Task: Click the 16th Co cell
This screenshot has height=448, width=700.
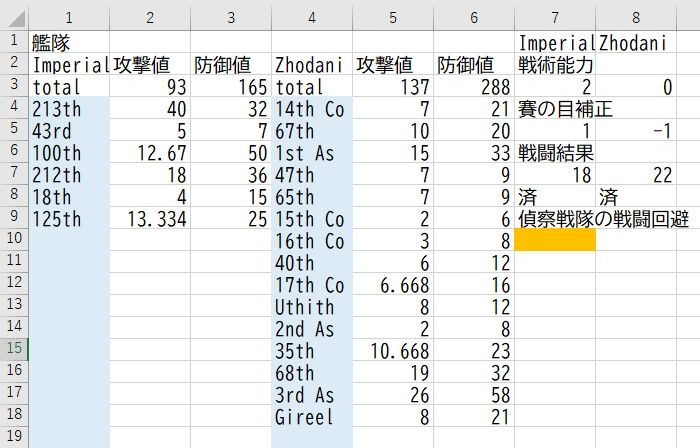Action: [x=312, y=240]
